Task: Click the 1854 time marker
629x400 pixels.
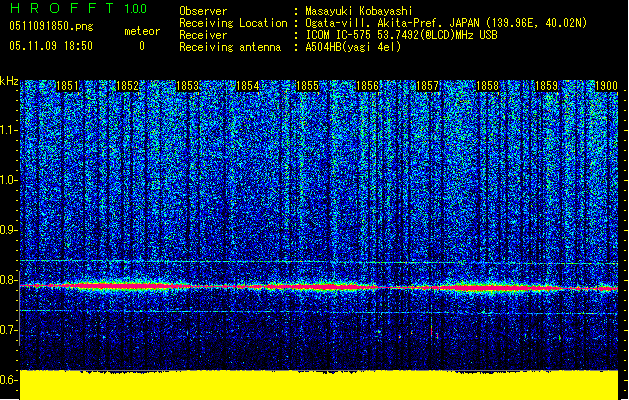Action: coord(248,86)
